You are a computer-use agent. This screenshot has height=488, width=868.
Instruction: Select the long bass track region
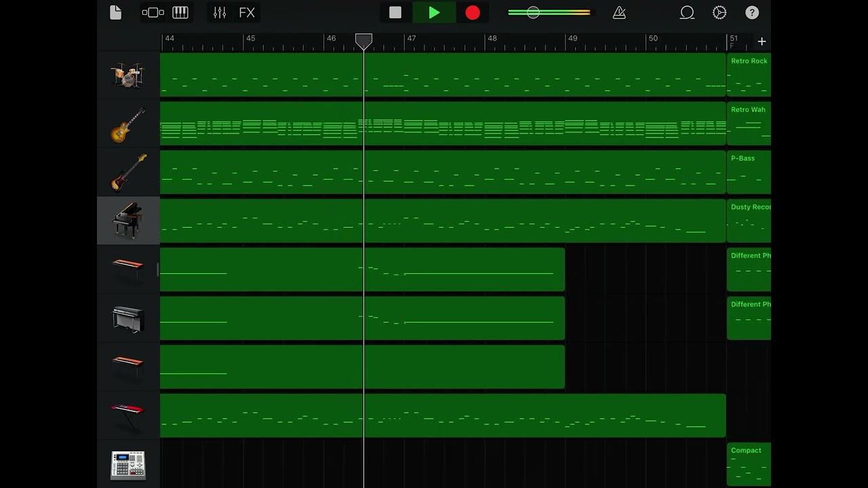[x=443, y=172]
